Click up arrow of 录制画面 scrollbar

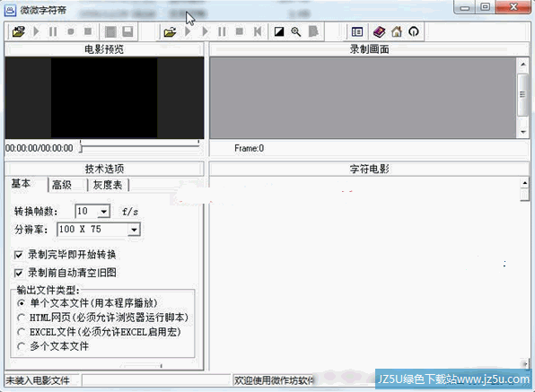[522, 64]
